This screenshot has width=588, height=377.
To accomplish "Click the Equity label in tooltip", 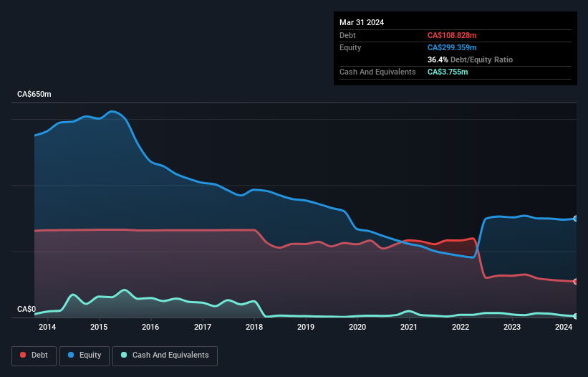I will (x=350, y=47).
